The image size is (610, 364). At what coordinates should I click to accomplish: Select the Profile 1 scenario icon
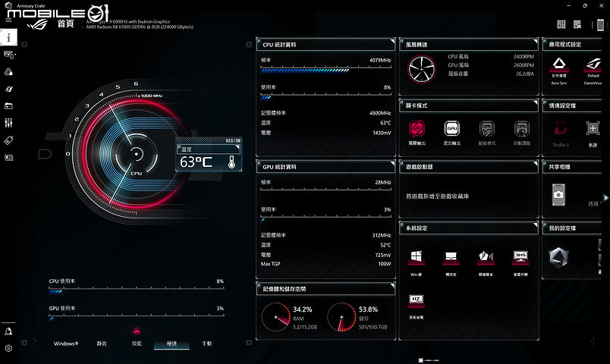pyautogui.click(x=561, y=128)
